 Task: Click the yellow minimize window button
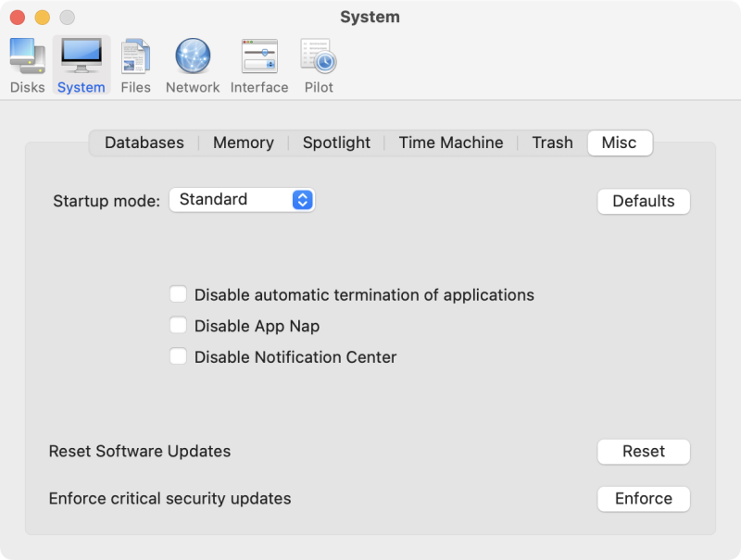click(43, 18)
